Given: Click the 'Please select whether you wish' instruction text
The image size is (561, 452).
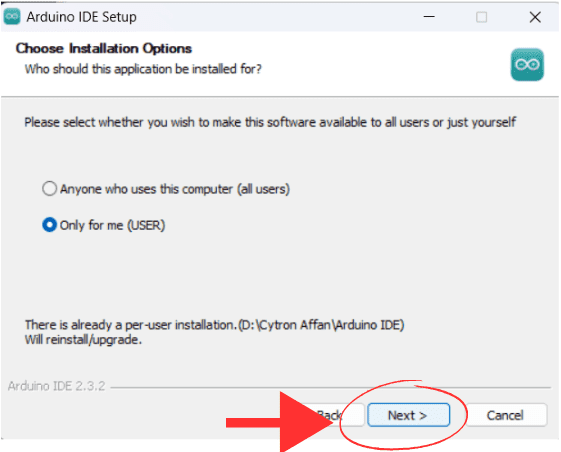Looking at the screenshot, I should (270, 122).
